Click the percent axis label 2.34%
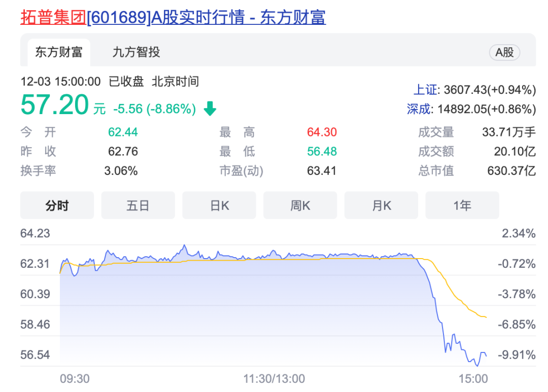 pos(519,233)
